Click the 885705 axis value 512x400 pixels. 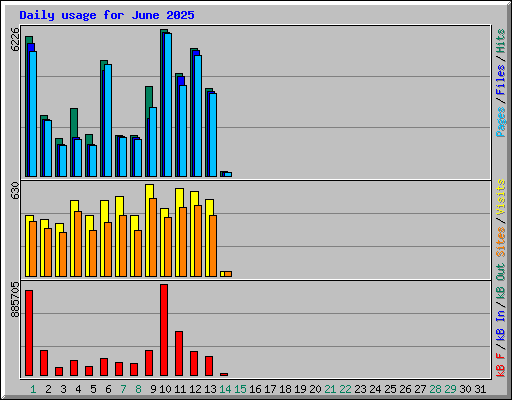click(15, 300)
